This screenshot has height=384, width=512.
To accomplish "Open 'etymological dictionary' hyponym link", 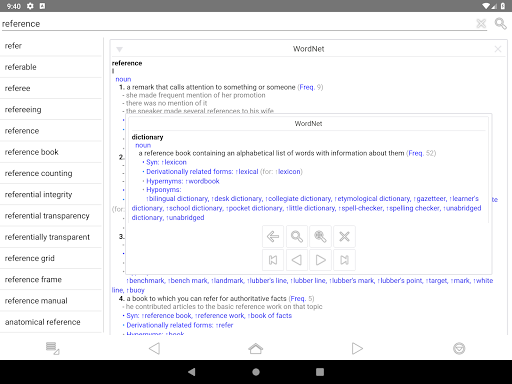I will tap(373, 199).
